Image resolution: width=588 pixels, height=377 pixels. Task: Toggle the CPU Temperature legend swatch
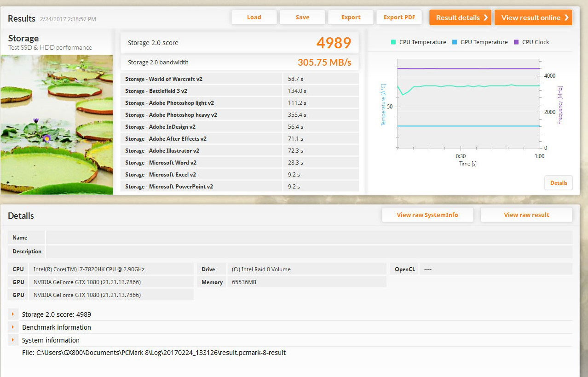[x=393, y=42]
